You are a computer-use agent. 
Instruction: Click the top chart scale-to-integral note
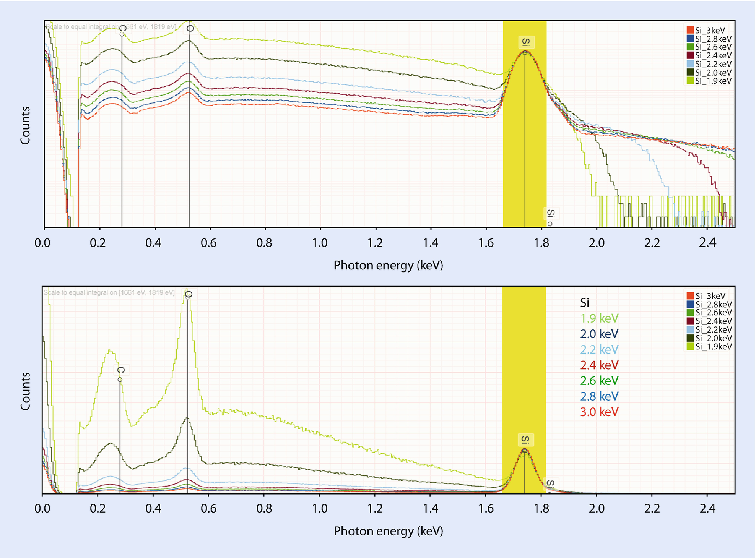click(111, 27)
